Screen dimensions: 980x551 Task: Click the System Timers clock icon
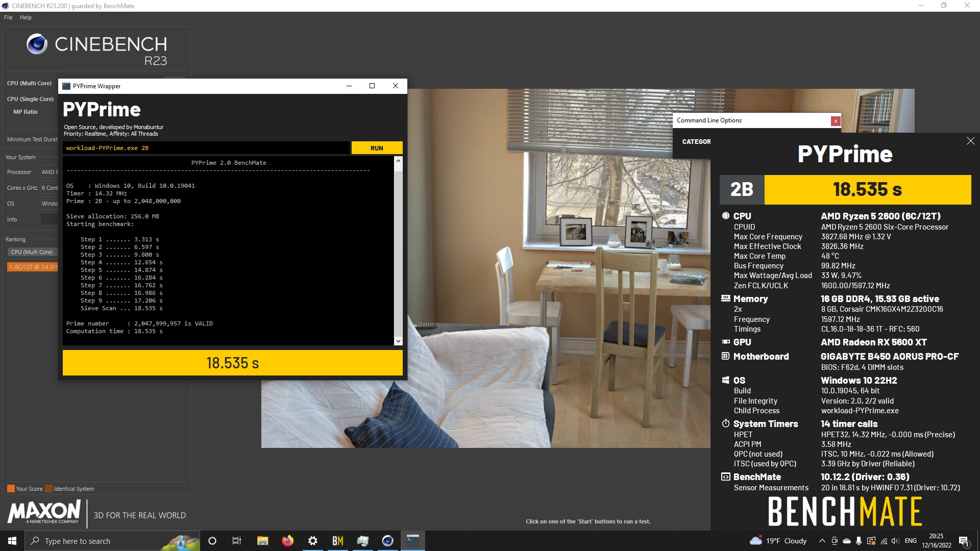point(725,423)
